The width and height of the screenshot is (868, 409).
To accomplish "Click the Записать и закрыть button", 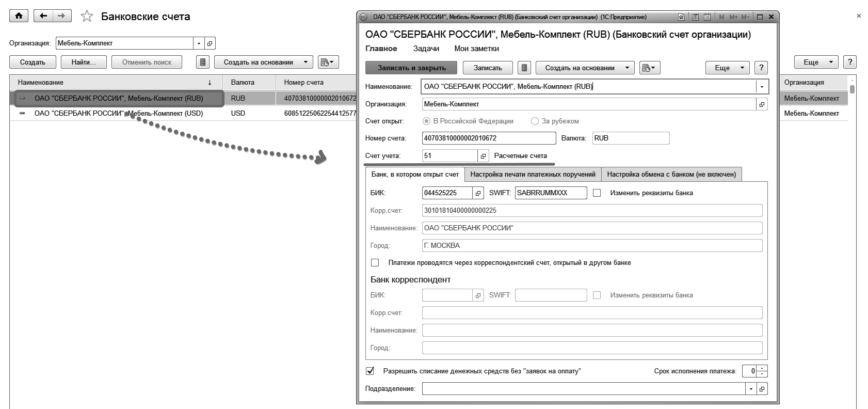I will pos(412,68).
